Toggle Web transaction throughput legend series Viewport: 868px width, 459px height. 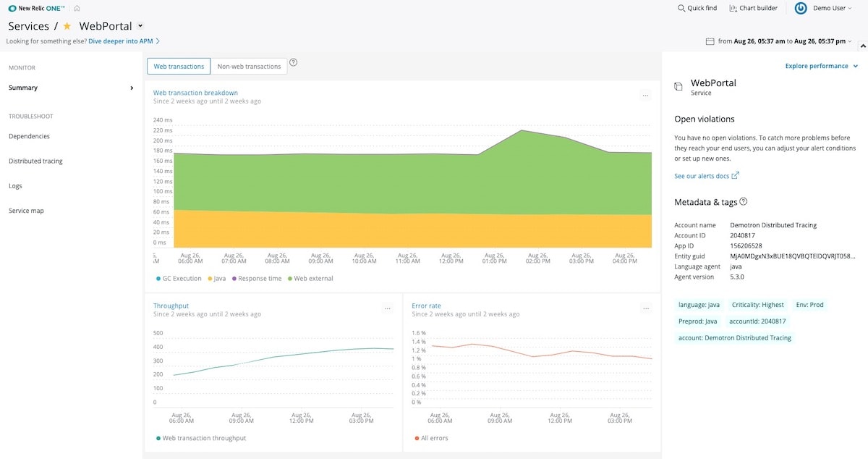201,438
